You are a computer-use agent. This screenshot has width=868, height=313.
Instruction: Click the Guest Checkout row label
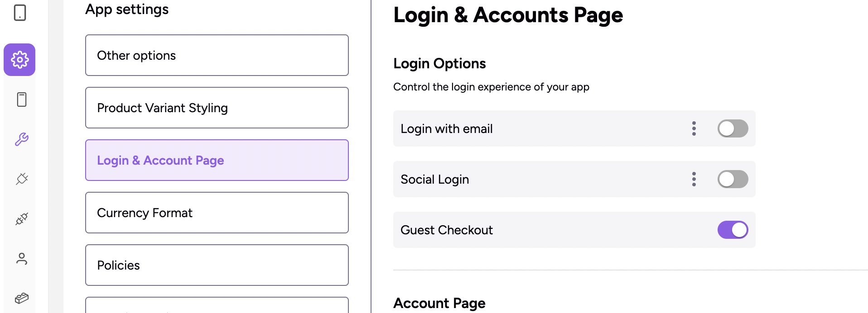[x=446, y=230]
